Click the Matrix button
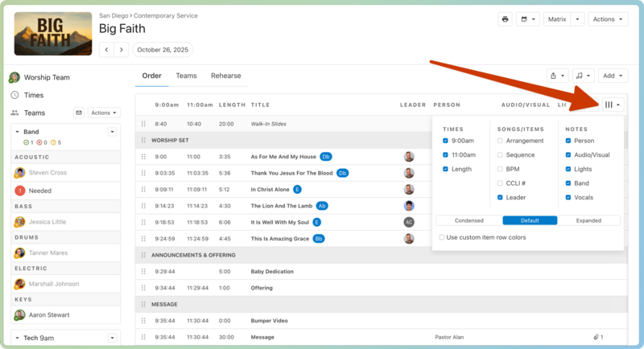The image size is (644, 349). tap(555, 19)
